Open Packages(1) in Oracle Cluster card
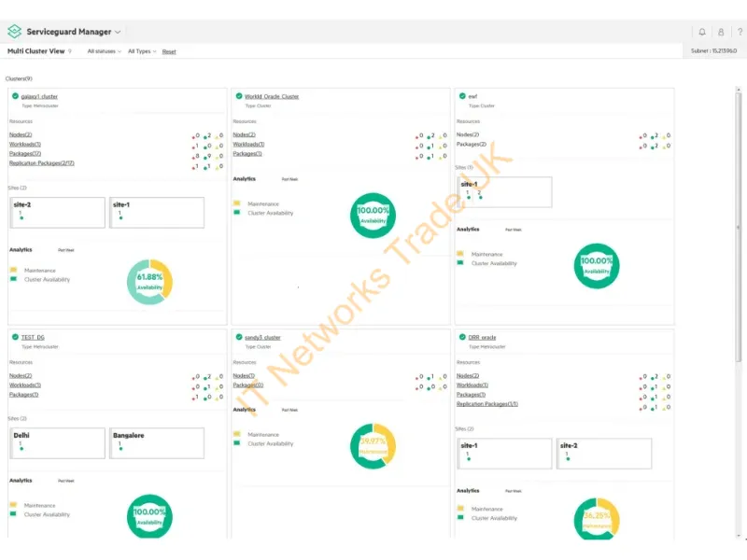747x560 pixels. [247, 154]
